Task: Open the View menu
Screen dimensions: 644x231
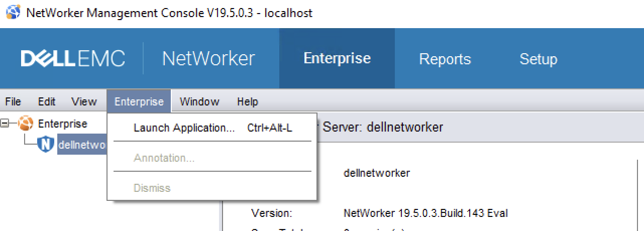Action: coord(84,101)
